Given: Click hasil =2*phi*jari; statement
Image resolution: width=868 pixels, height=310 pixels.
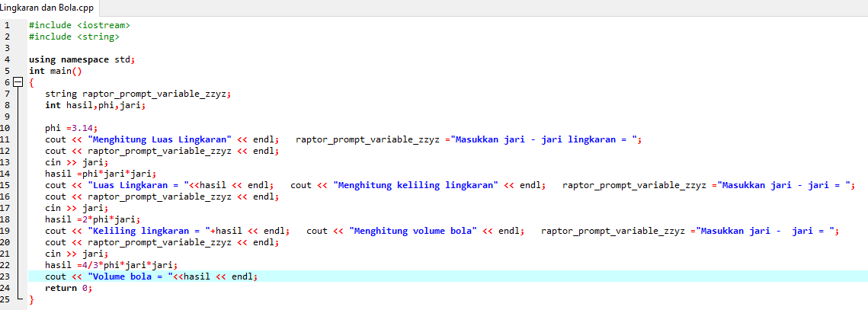Looking at the screenshot, I should [93, 219].
